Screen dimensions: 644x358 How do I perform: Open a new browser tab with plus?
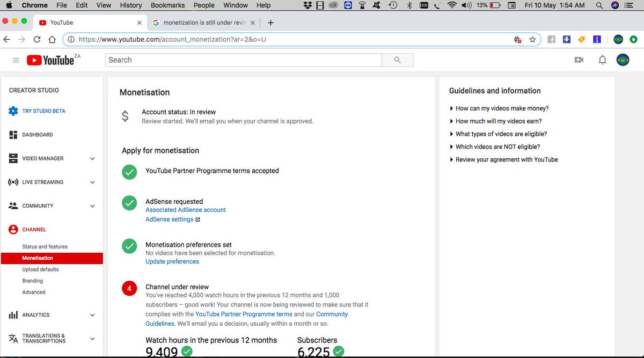pyautogui.click(x=270, y=23)
